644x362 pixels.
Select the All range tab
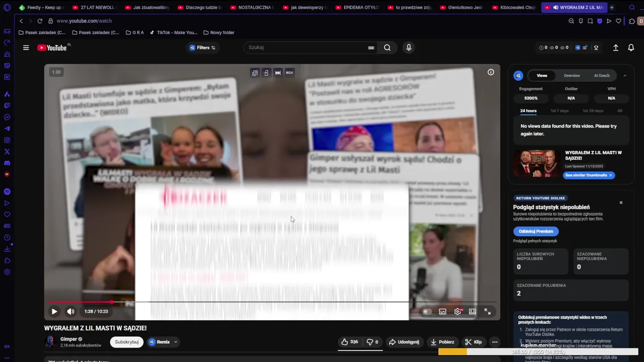pos(620,111)
